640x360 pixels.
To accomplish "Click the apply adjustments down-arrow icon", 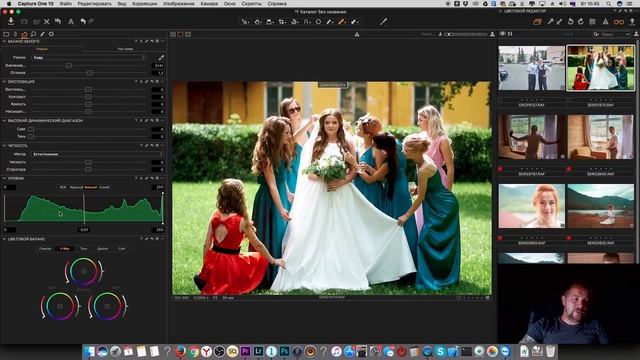I will [559, 22].
